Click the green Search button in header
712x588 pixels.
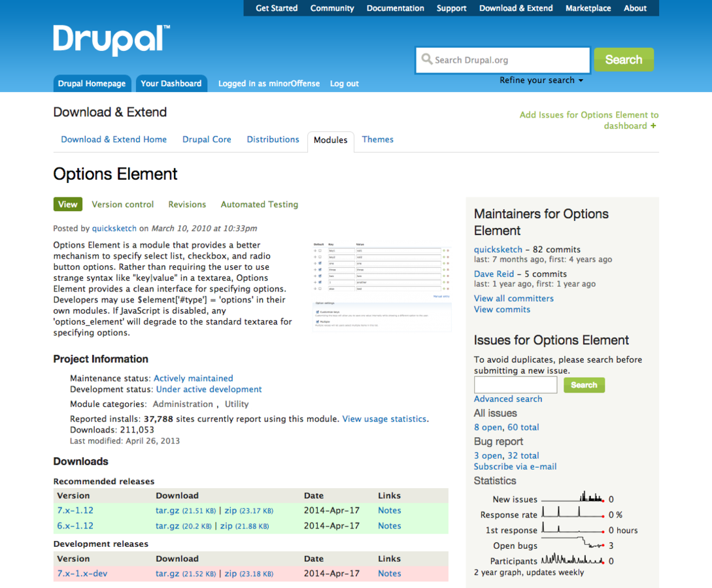pyautogui.click(x=624, y=59)
